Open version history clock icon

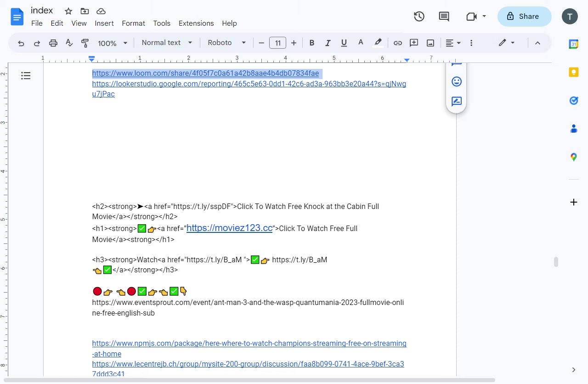[x=419, y=17]
